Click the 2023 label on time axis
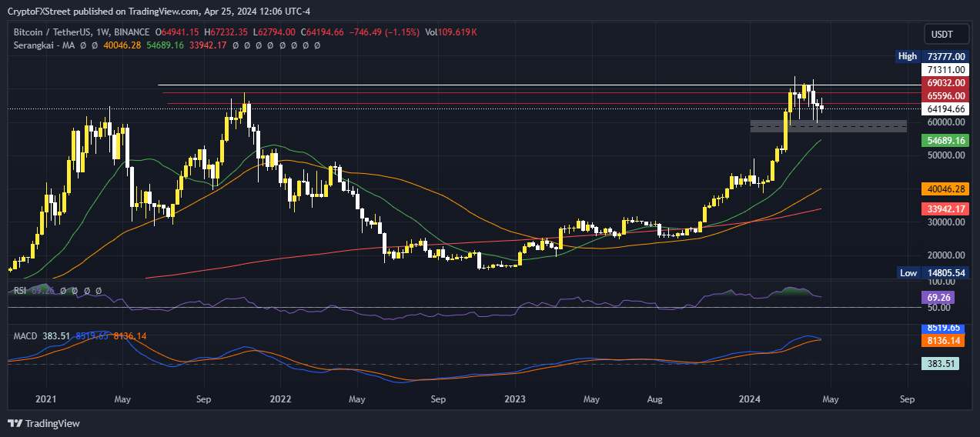 coord(515,400)
